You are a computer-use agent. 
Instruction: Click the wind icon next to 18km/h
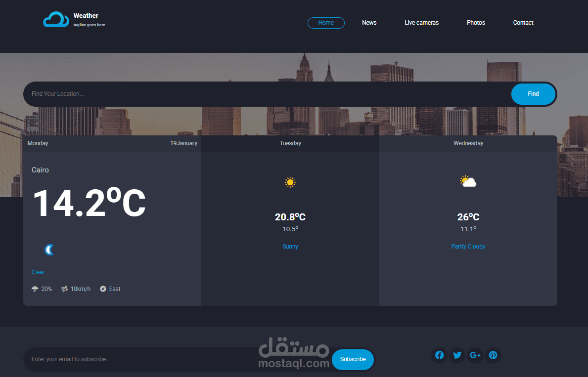(x=64, y=289)
